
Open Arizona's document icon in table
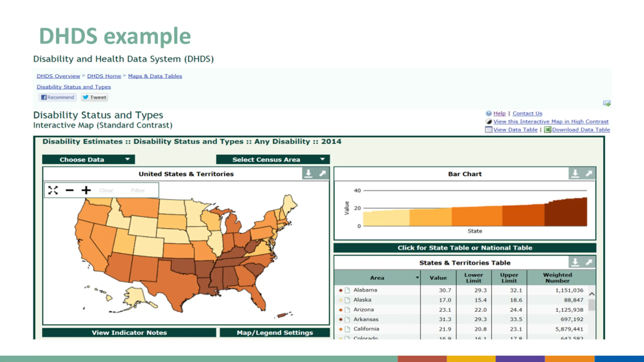[x=347, y=310]
